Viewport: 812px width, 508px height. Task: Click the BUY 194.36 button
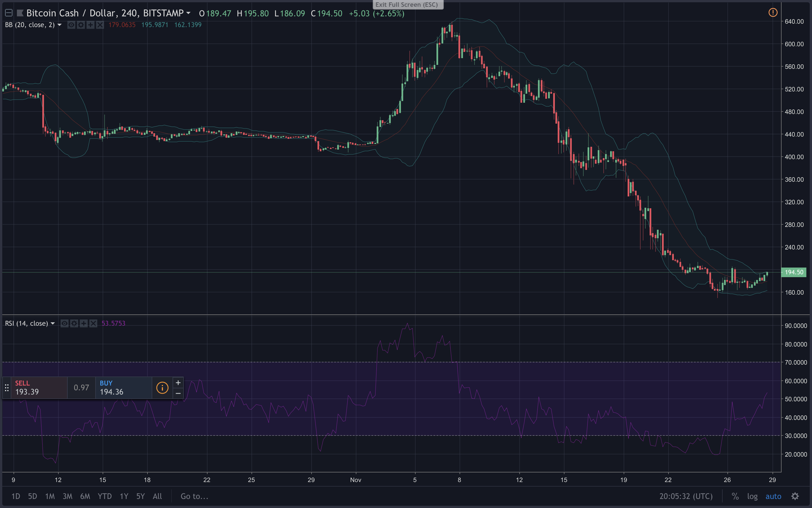tap(124, 388)
